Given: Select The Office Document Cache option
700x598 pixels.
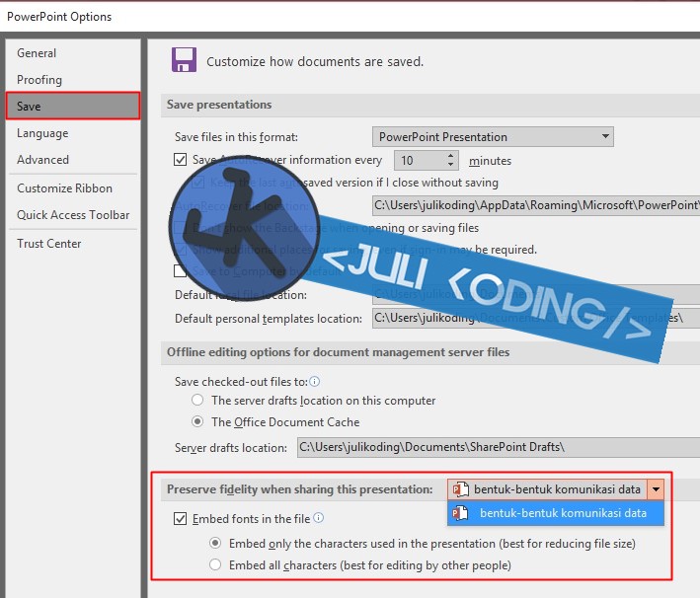Looking at the screenshot, I should [197, 421].
